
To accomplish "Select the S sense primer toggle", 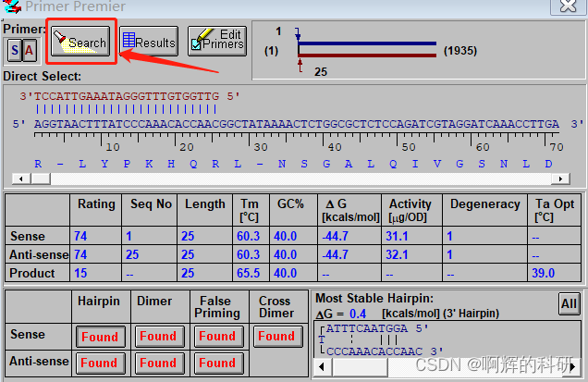I will 15,50.
